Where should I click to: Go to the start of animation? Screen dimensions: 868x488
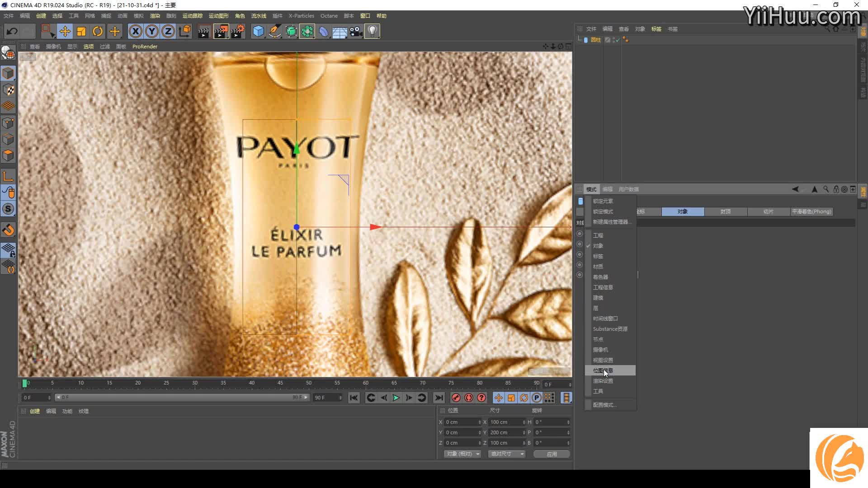click(354, 398)
